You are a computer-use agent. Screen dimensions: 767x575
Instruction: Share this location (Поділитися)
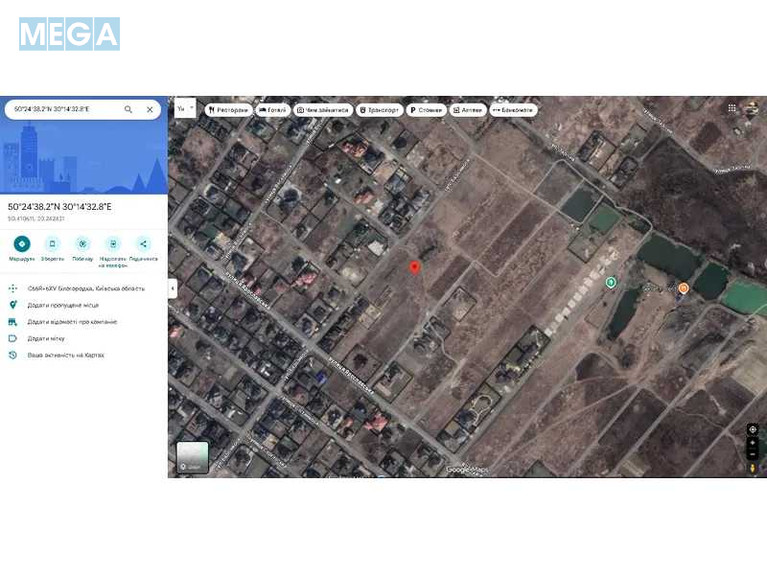tap(143, 244)
